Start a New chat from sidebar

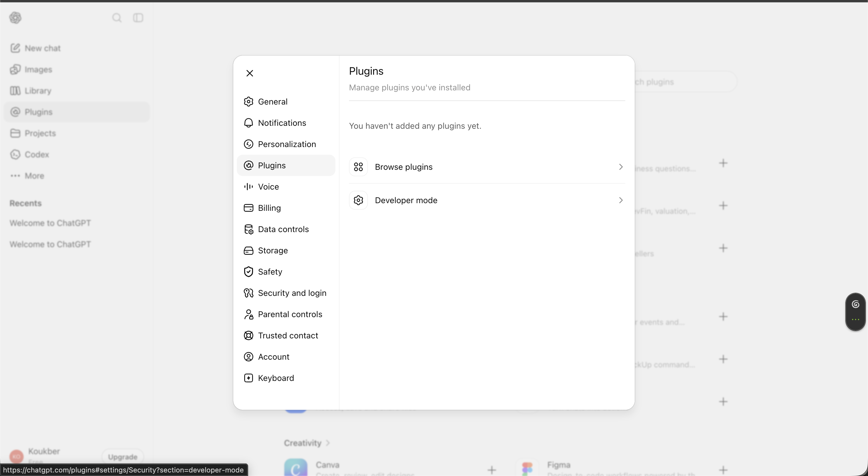76,48
